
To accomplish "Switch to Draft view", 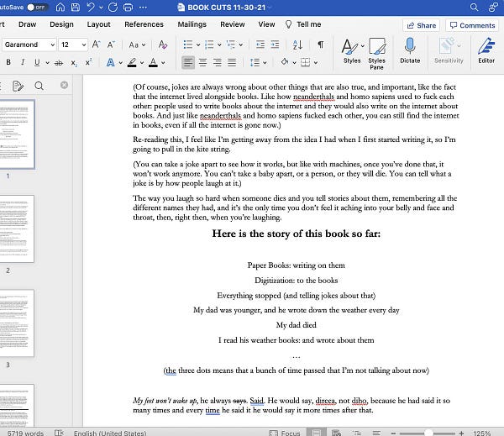I will (376, 433).
